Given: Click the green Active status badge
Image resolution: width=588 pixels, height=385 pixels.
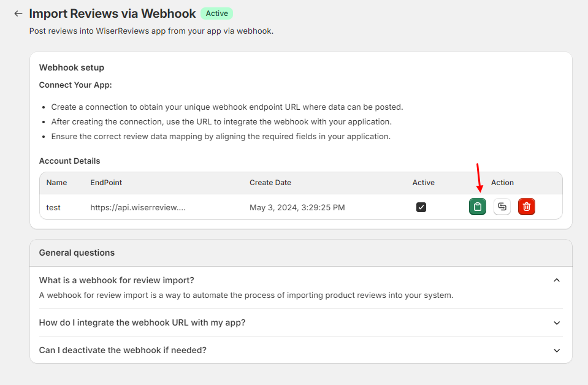Looking at the screenshot, I should tap(216, 13).
